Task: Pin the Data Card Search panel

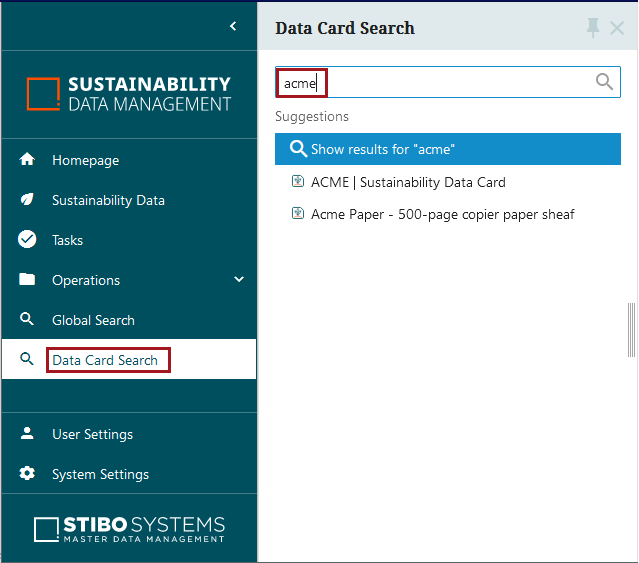Action: coord(593,28)
